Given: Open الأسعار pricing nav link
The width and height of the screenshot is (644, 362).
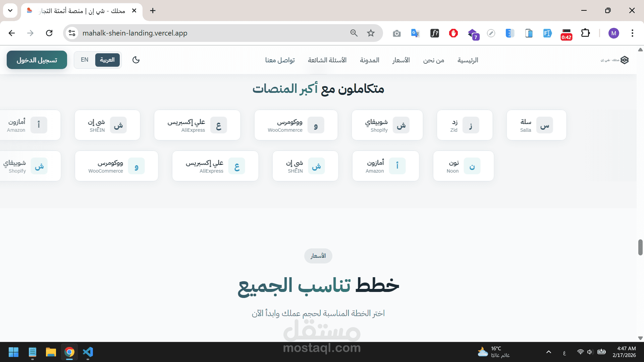Looking at the screenshot, I should (x=401, y=60).
